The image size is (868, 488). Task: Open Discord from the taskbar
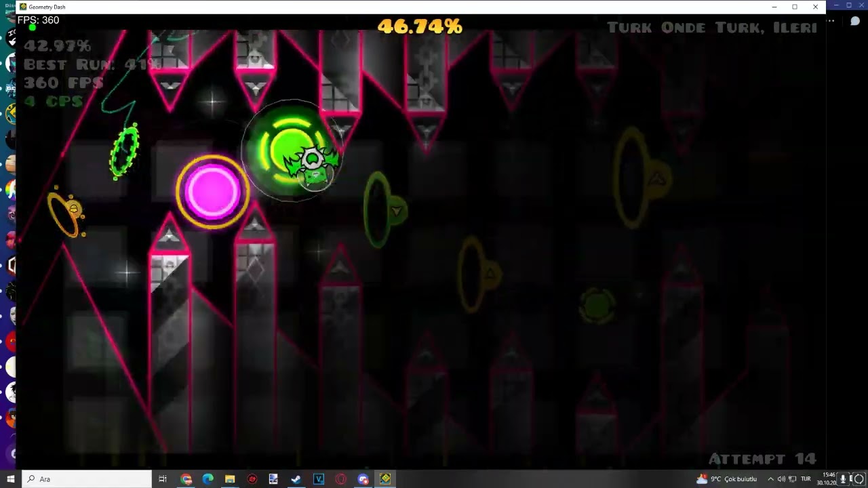(x=363, y=479)
